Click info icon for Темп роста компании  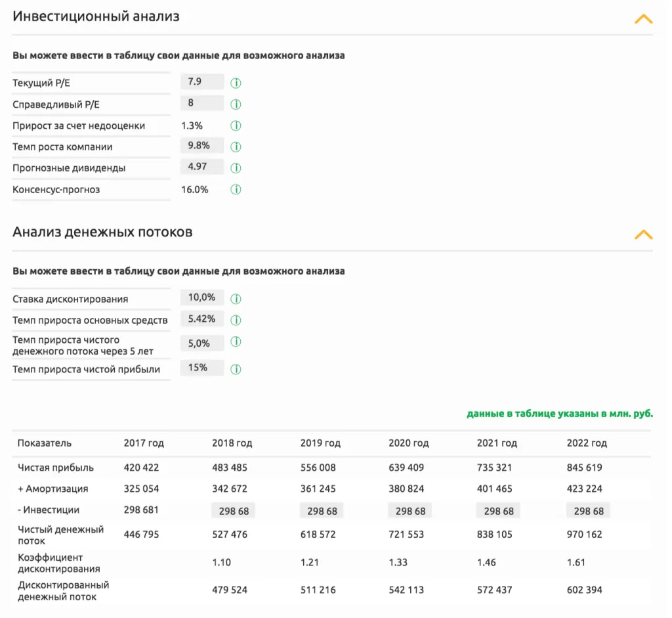click(236, 147)
